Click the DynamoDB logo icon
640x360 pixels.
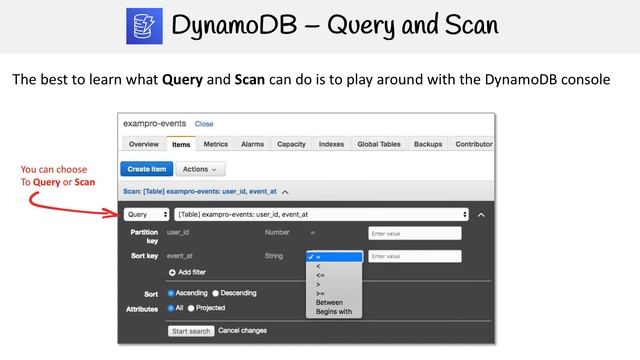[x=144, y=26]
